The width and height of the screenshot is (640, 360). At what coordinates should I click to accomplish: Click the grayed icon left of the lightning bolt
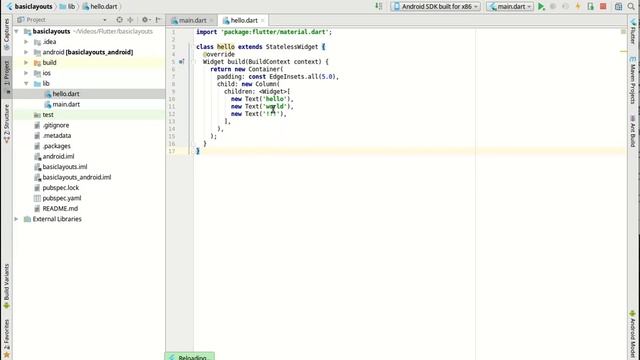(x=565, y=7)
